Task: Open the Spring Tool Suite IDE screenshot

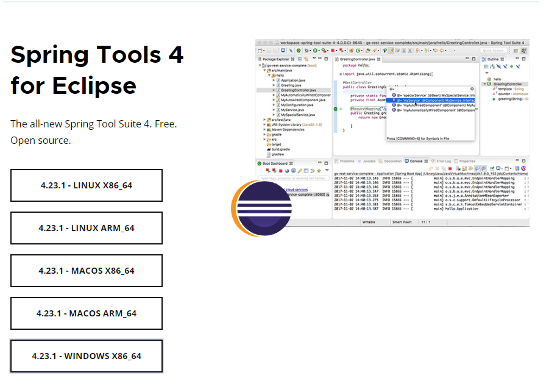Action: pyautogui.click(x=392, y=133)
